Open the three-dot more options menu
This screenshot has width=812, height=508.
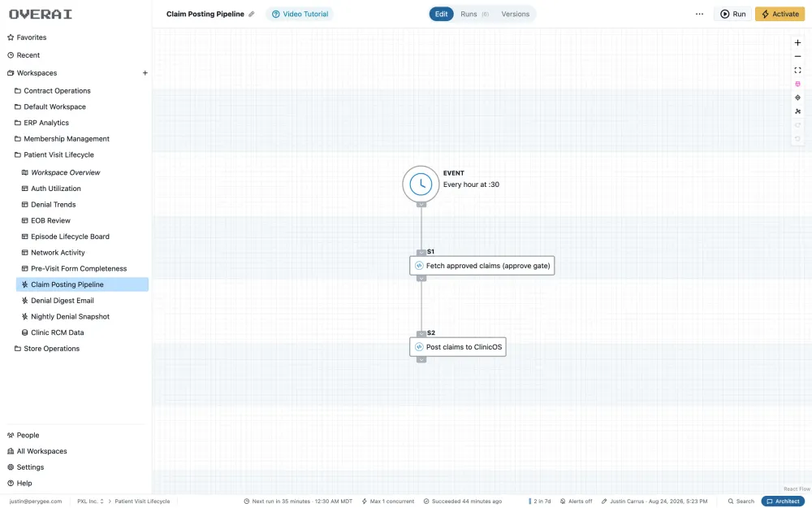[700, 14]
